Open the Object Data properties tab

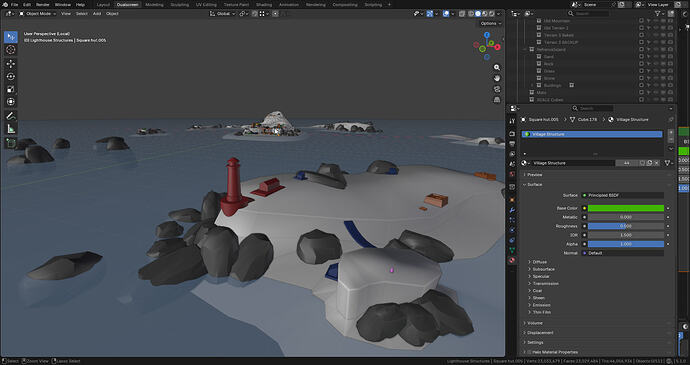[x=512, y=250]
